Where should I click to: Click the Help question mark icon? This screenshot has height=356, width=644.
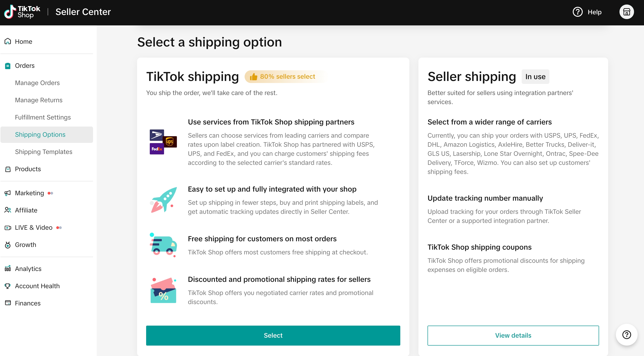578,12
